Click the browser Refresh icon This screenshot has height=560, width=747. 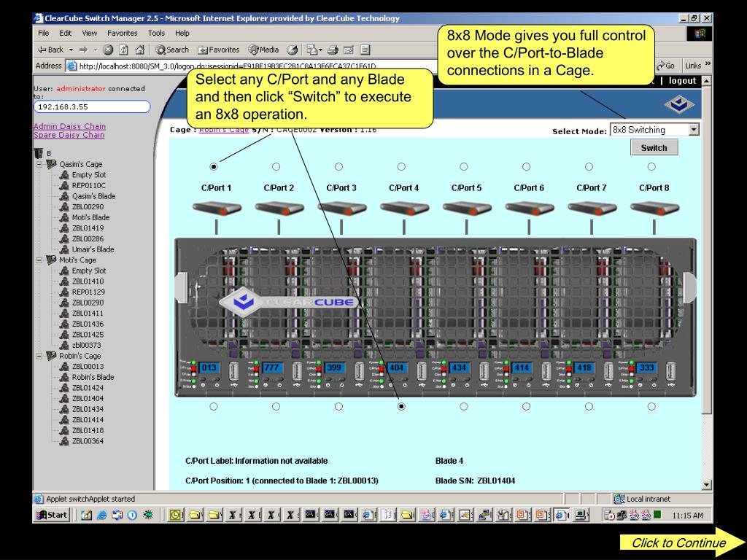click(124, 50)
